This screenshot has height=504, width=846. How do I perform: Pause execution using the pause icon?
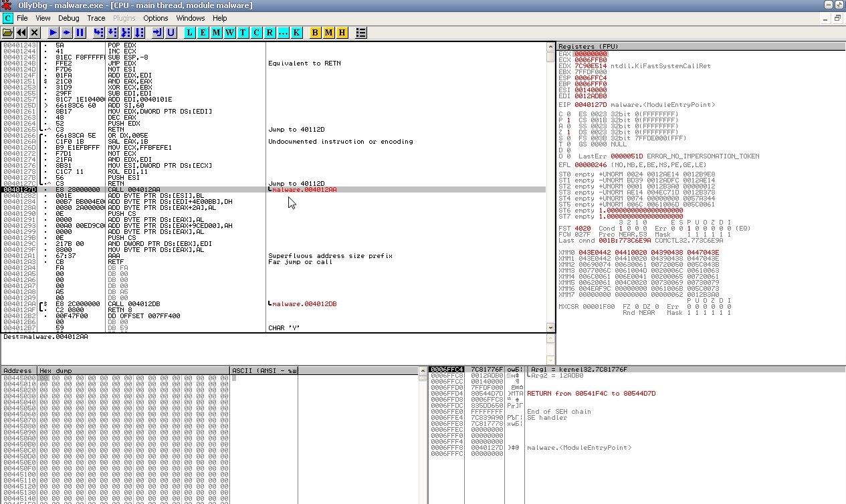(x=80, y=32)
